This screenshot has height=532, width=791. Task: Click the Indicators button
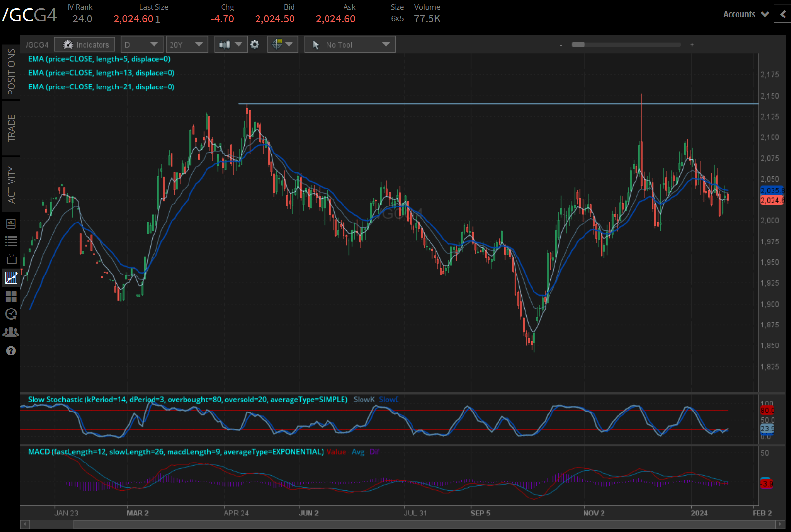point(85,45)
